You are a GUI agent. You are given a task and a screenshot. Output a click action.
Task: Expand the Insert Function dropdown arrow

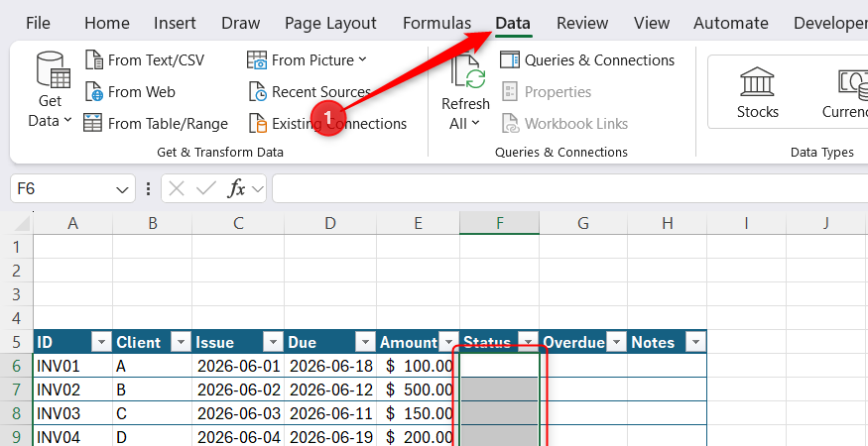[x=257, y=189]
